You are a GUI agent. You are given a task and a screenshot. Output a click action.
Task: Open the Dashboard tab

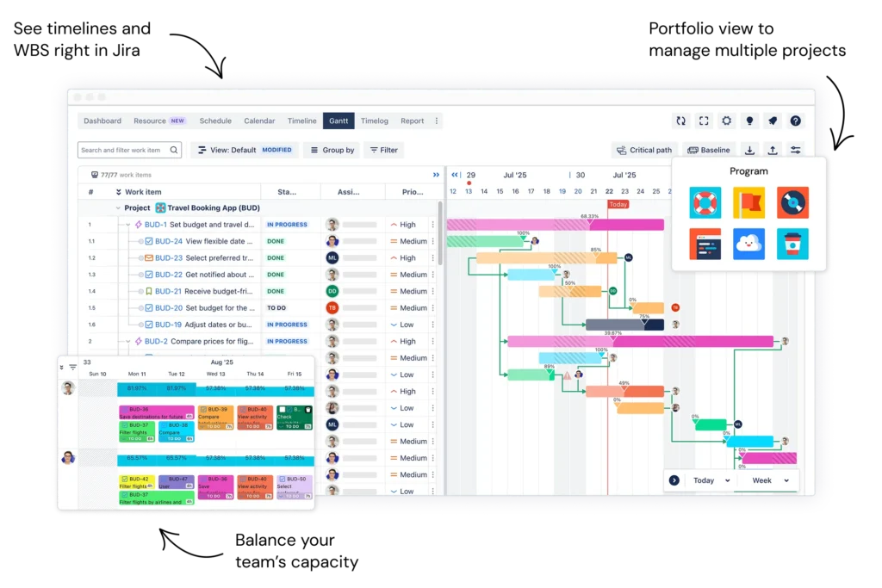102,121
